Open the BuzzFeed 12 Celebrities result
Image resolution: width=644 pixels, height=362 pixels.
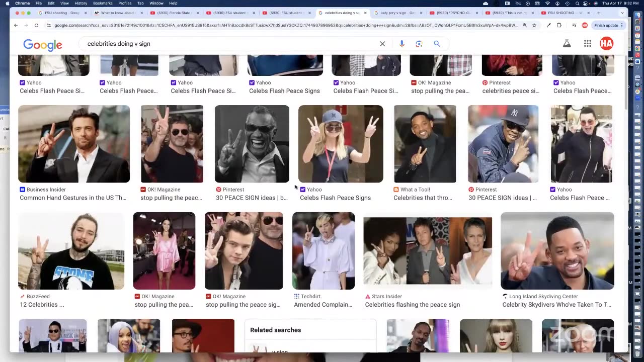tap(71, 251)
